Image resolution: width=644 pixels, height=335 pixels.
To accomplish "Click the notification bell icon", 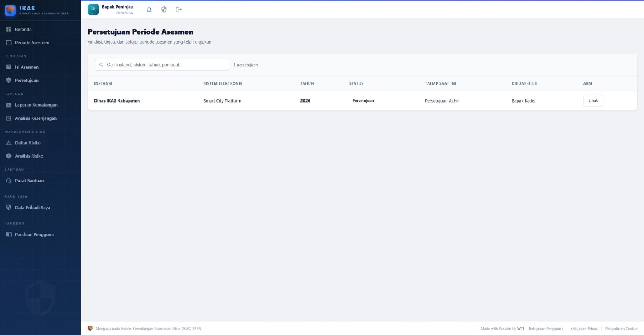I will point(149,10).
